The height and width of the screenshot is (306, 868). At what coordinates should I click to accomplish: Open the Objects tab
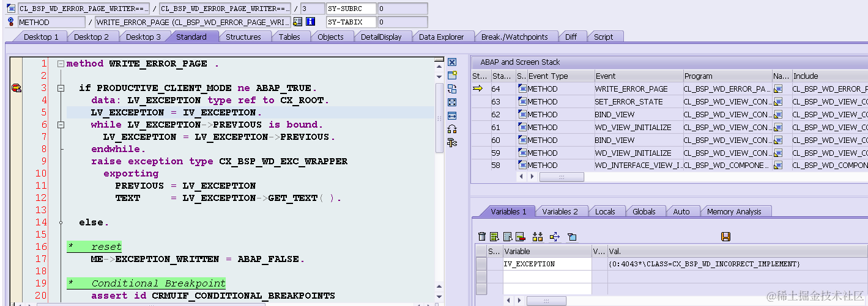pyautogui.click(x=330, y=37)
